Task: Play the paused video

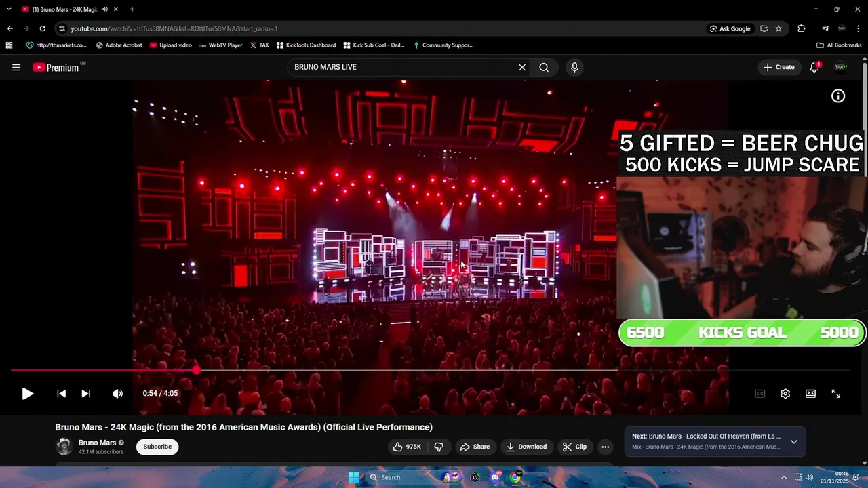Action: pos(27,393)
